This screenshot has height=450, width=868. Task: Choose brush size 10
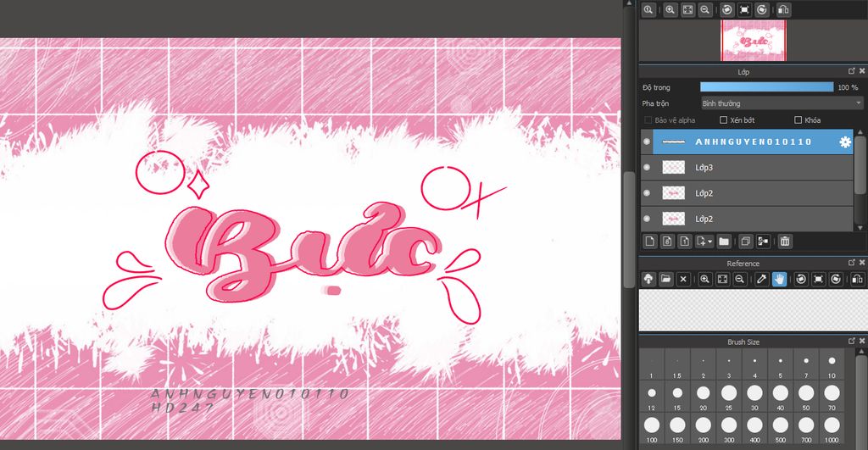click(x=832, y=364)
